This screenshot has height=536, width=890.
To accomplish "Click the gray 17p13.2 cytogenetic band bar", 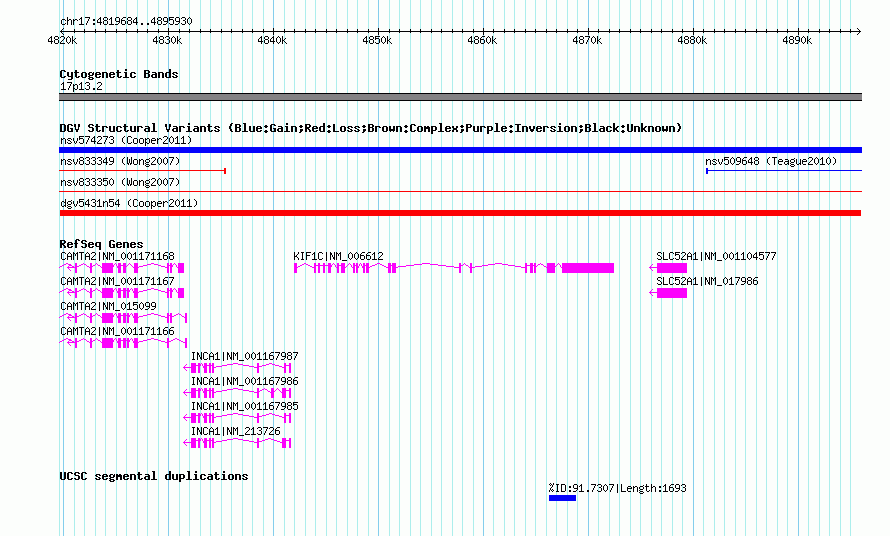I will click(x=460, y=97).
